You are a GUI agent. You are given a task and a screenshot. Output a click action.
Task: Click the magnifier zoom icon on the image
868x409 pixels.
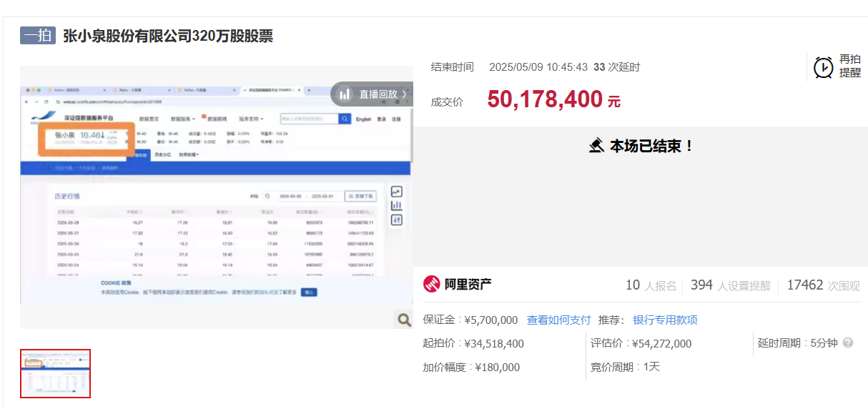404,320
